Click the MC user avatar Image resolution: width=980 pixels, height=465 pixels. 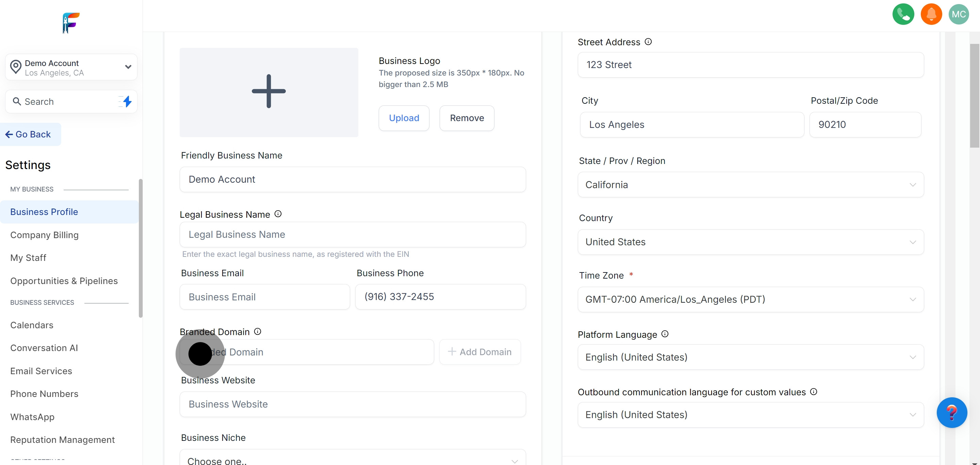pyautogui.click(x=958, y=14)
